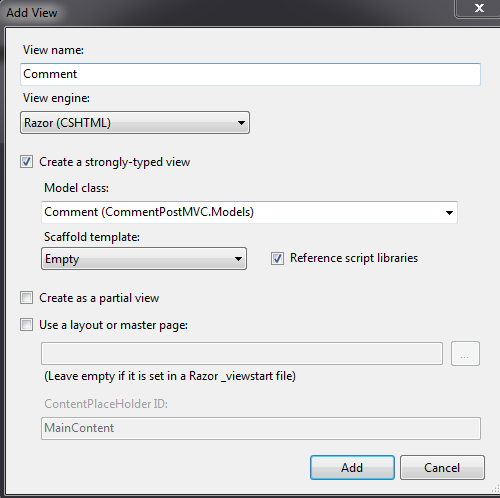
Task: Click the 'View engine:' label
Action: pyautogui.click(x=56, y=98)
